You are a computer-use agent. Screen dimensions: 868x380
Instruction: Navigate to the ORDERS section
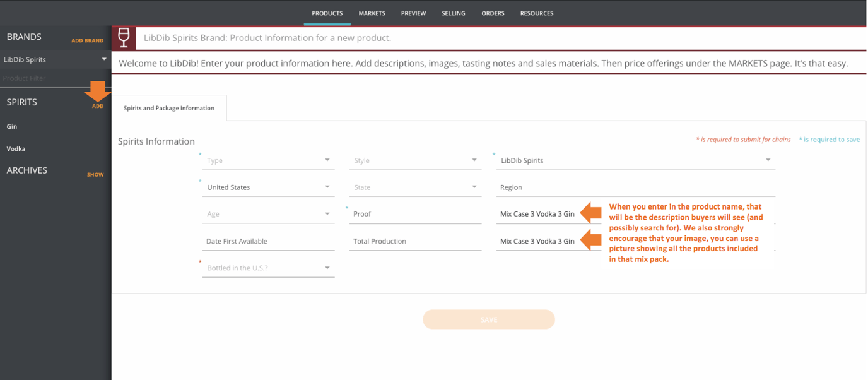[493, 13]
